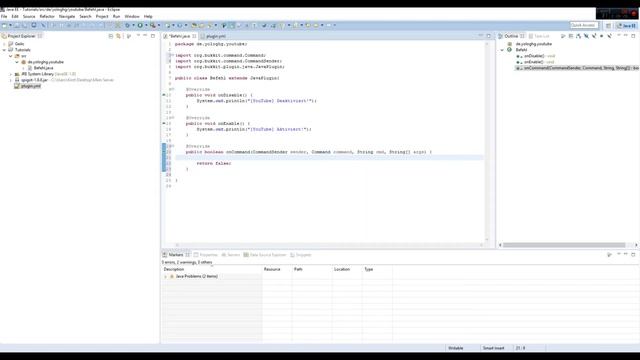Select the Befehl.java editor tab
This screenshot has height=360, width=640.
click(180, 36)
